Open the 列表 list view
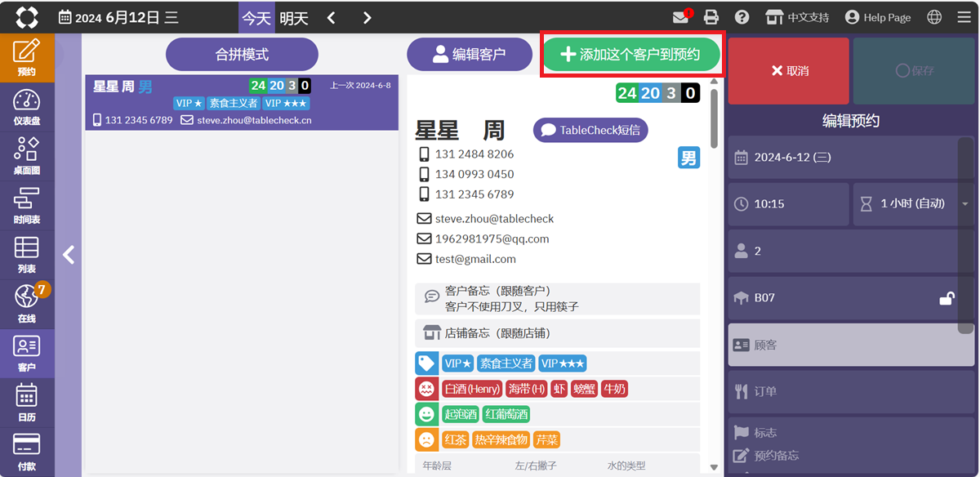 click(27, 254)
